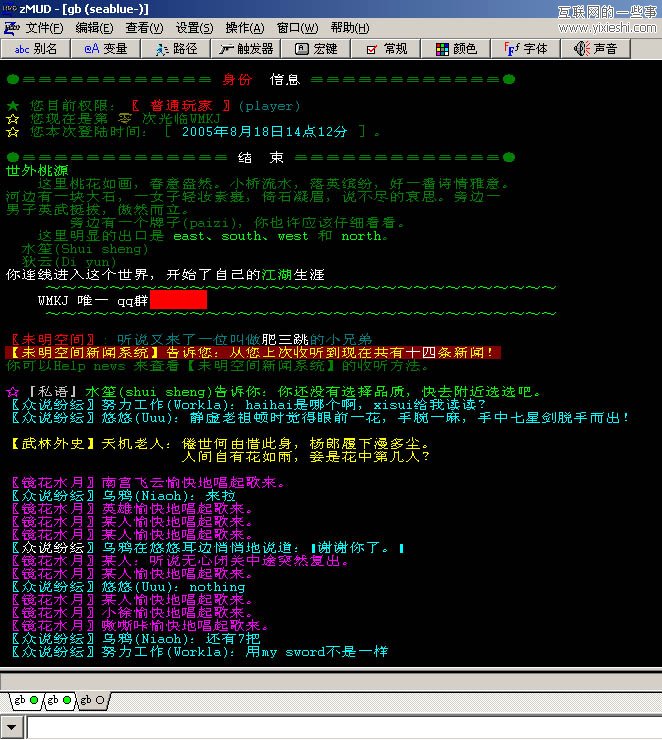The image size is (662, 740).
Task: Click the 声音 (Sound) toolbar icon
Action: coord(596,48)
